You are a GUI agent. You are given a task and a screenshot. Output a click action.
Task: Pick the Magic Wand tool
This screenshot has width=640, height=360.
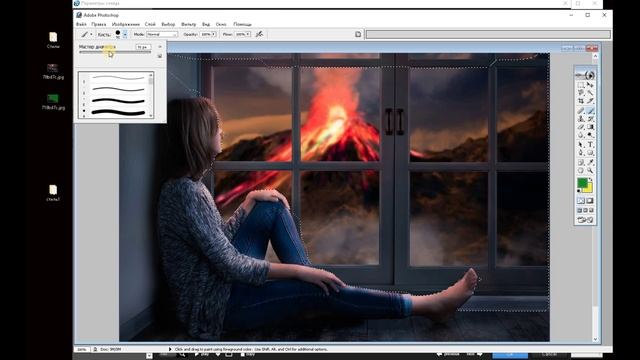tap(590, 93)
